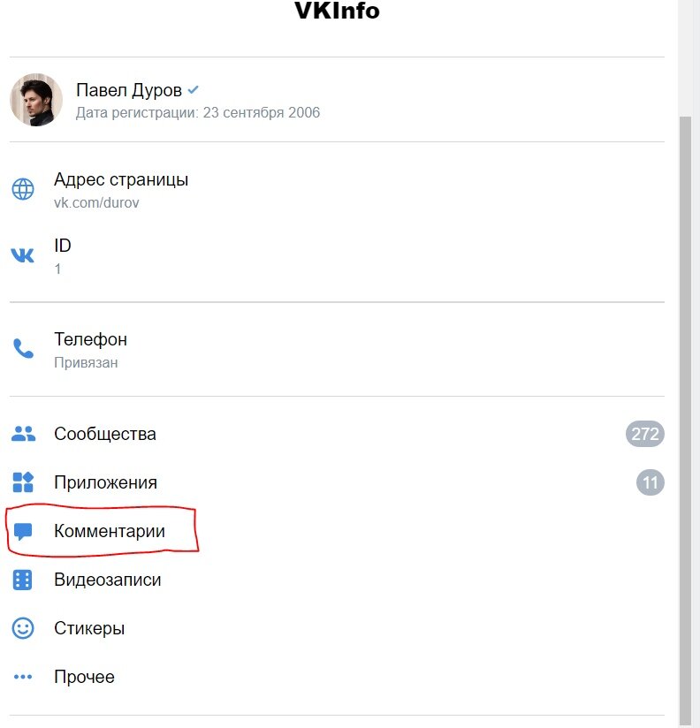700x728 pixels.
Task: Open the Сообщества section
Action: coord(337,434)
